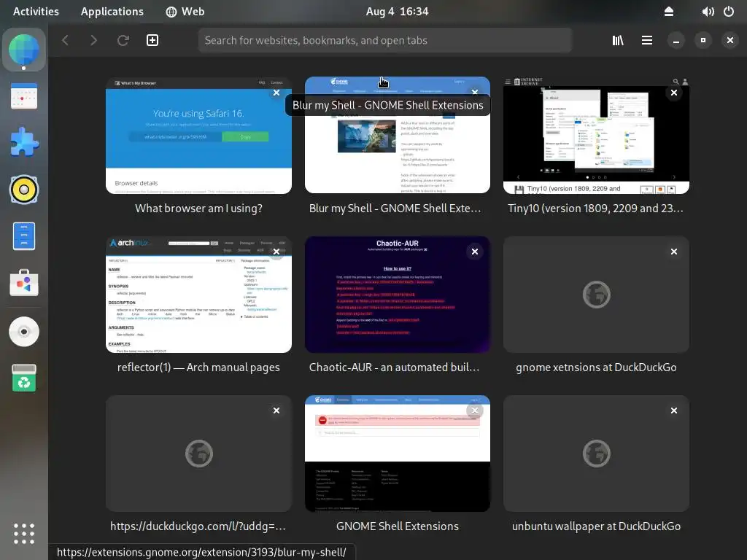The height and width of the screenshot is (560, 747).
Task: Open the bookmarks library icon
Action: coord(618,41)
